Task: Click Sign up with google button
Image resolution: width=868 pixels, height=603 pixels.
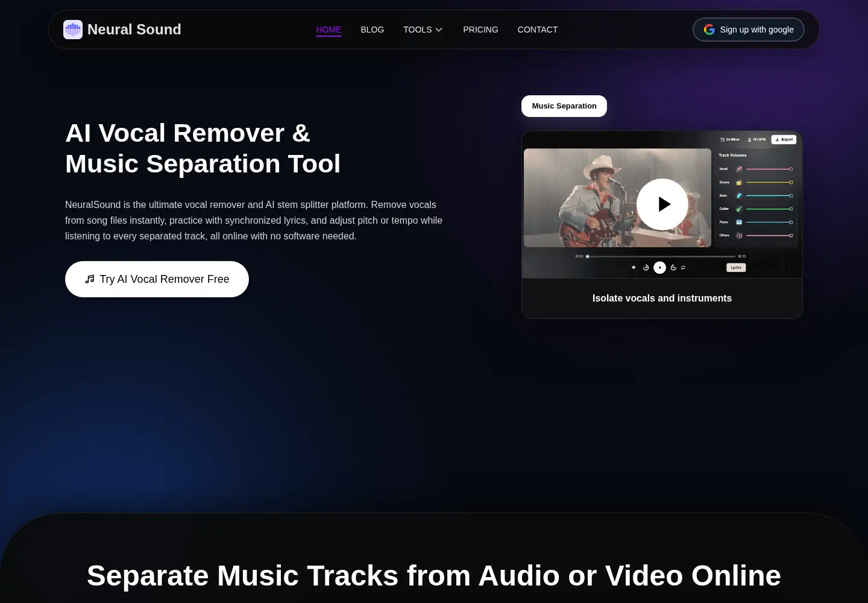Action: [x=749, y=30]
